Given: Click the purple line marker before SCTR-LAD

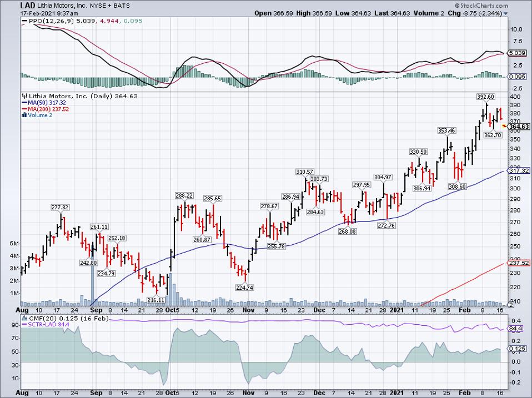Looking at the screenshot, I should 25,325.
